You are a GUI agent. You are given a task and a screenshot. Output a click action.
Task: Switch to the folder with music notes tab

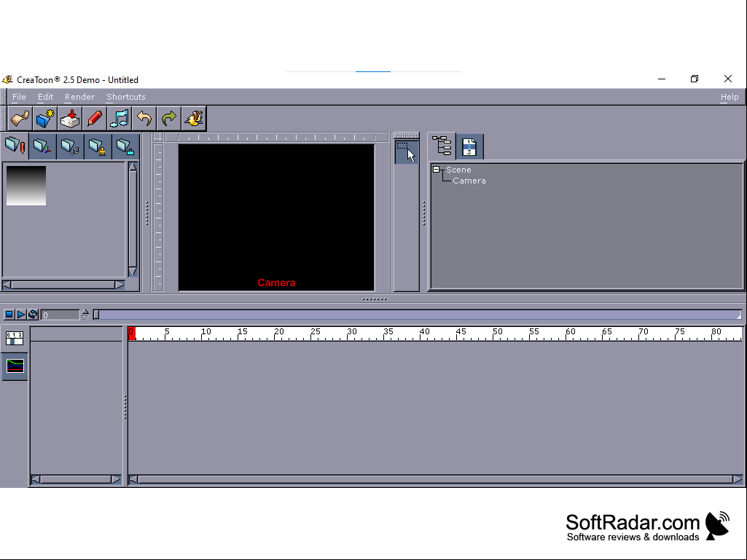coord(70,146)
